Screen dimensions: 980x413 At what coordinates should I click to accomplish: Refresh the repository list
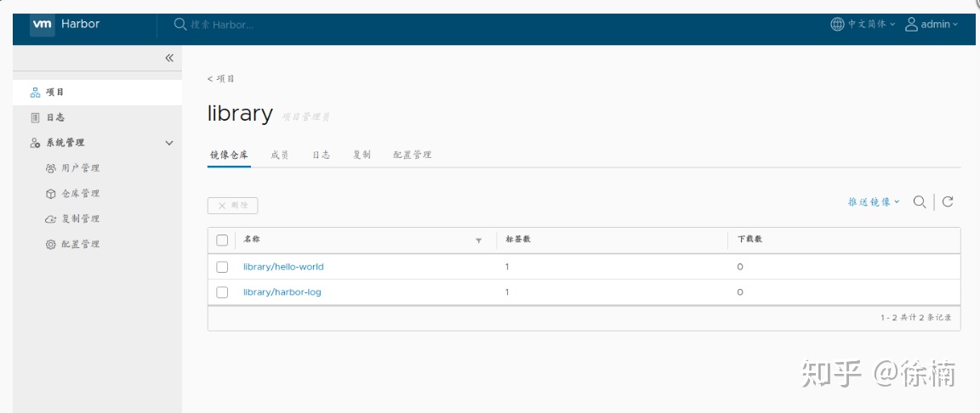[948, 201]
